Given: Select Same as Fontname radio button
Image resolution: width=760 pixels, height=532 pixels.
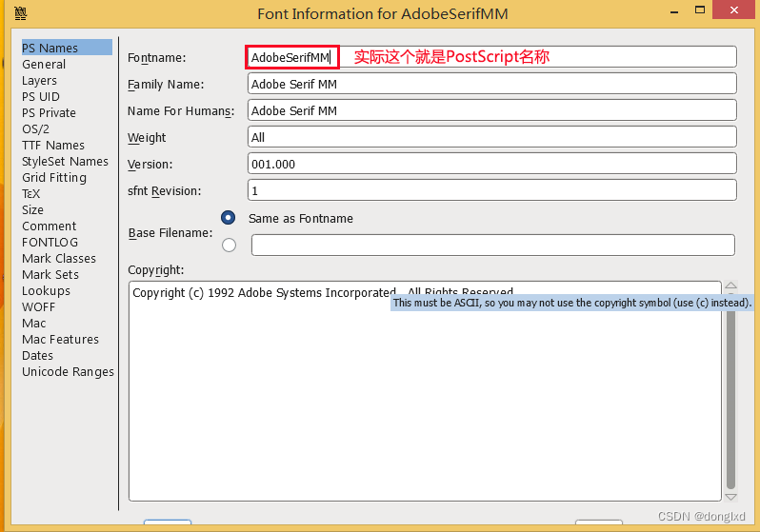Looking at the screenshot, I should [229, 218].
